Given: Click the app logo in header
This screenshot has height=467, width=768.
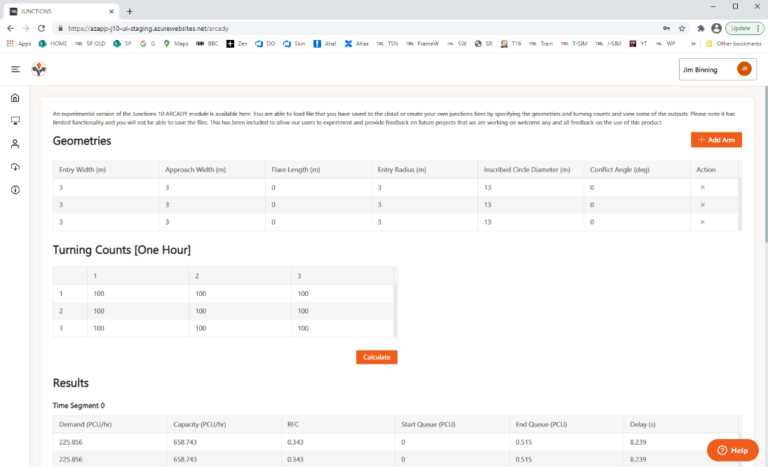Looking at the screenshot, I should coord(39,69).
